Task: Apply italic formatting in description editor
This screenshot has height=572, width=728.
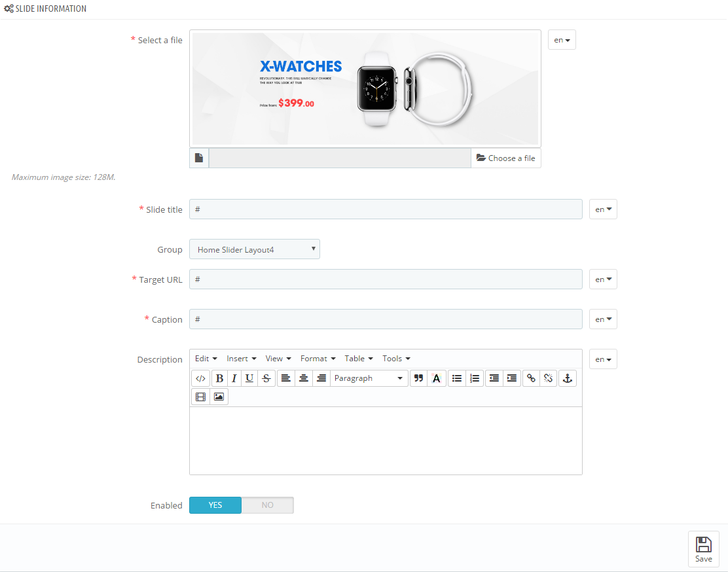Action: (234, 378)
